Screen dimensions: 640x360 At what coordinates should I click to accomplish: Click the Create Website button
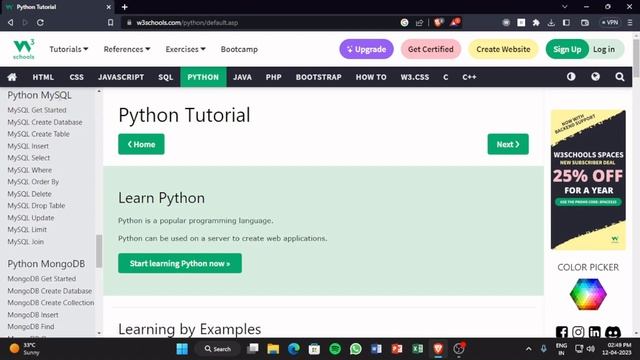coord(503,49)
